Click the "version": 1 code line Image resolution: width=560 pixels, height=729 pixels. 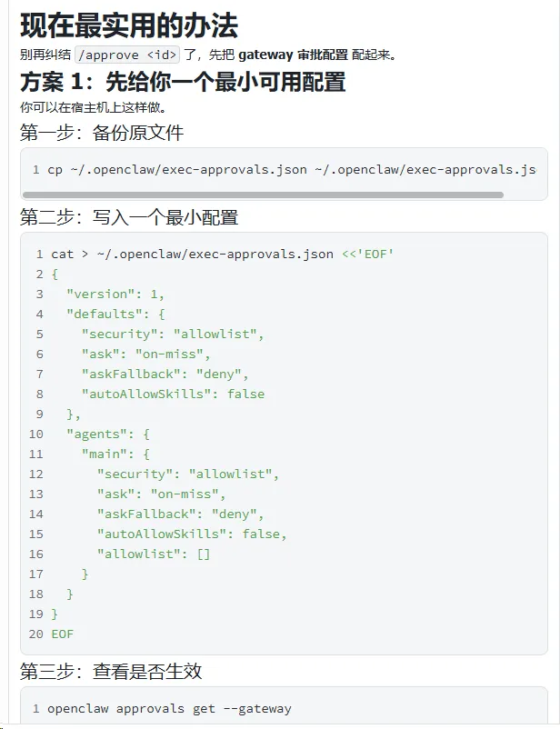coord(115,294)
